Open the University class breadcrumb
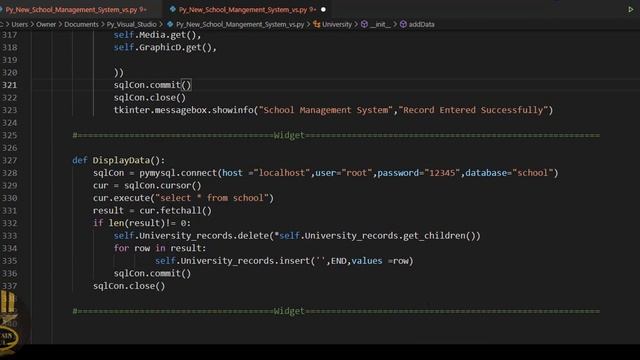 coord(337,24)
